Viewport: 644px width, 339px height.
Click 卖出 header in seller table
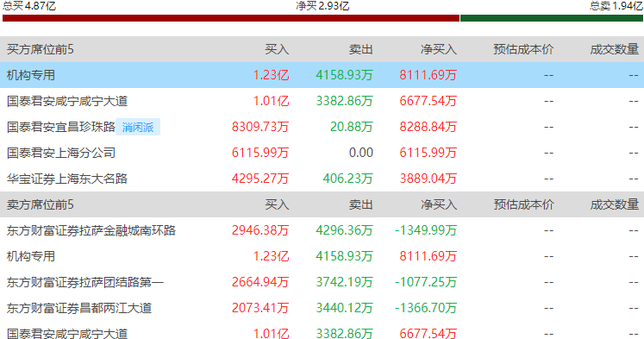coord(360,204)
